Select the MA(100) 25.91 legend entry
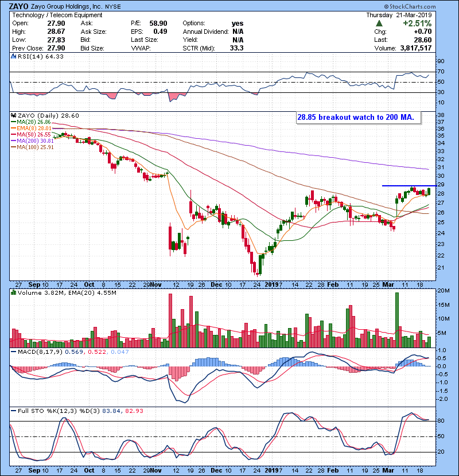 coord(32,147)
